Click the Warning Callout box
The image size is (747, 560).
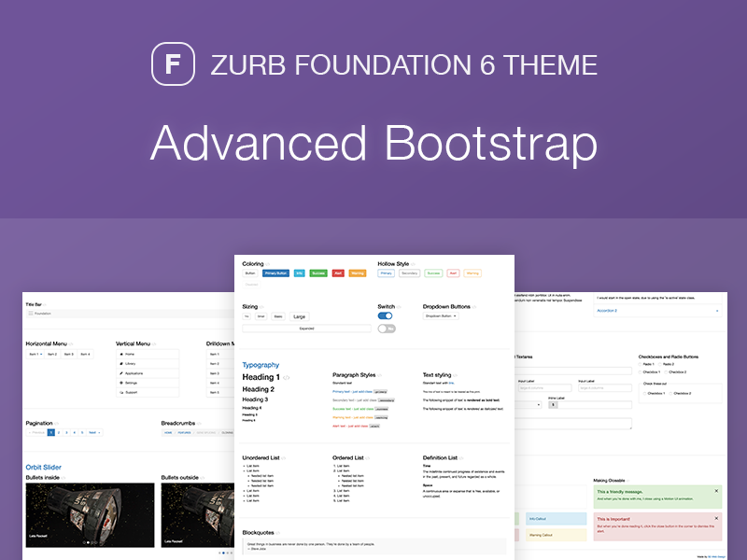coord(556,535)
